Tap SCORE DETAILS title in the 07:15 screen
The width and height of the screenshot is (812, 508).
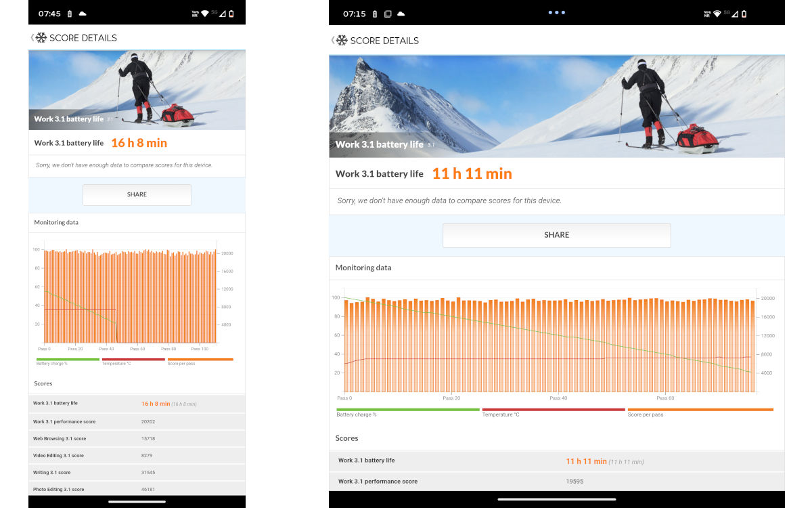[x=384, y=41]
